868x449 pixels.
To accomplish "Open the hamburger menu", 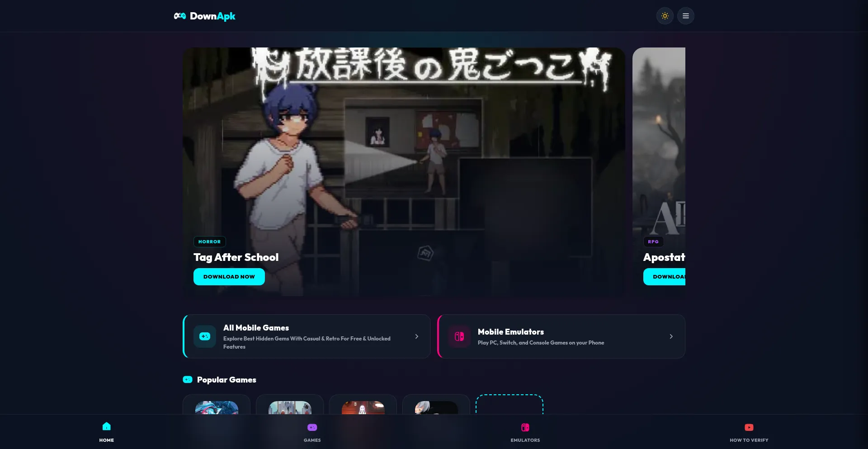I will tap(685, 16).
